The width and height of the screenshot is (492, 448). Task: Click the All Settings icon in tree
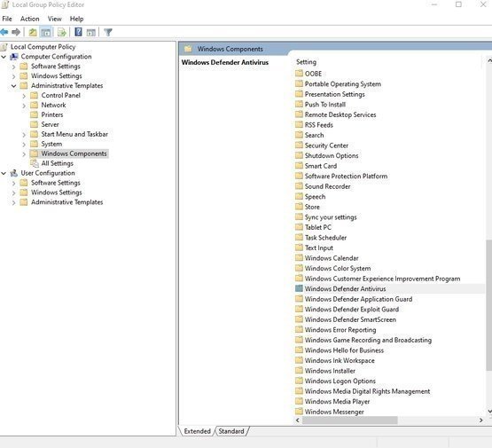pos(35,163)
